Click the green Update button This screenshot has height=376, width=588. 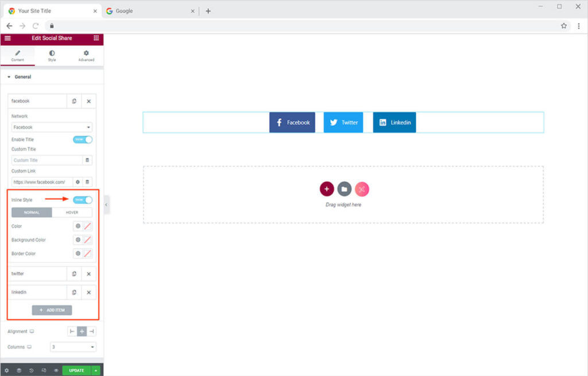[x=76, y=370]
